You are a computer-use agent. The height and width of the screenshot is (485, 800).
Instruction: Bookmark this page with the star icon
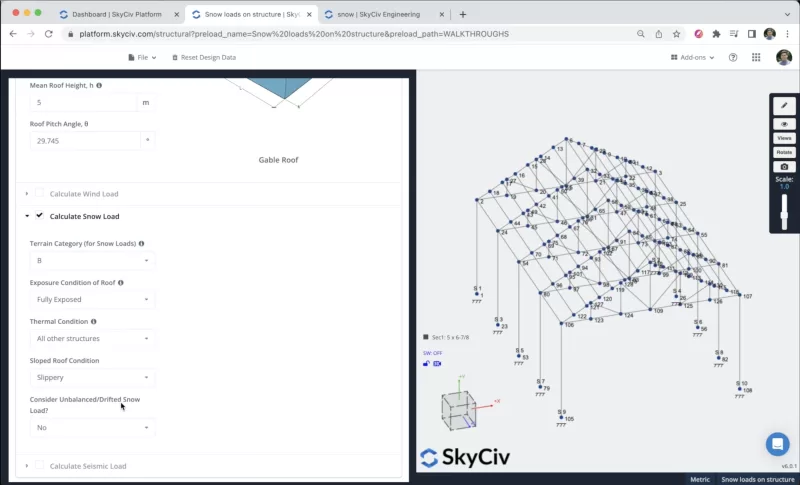click(x=677, y=34)
